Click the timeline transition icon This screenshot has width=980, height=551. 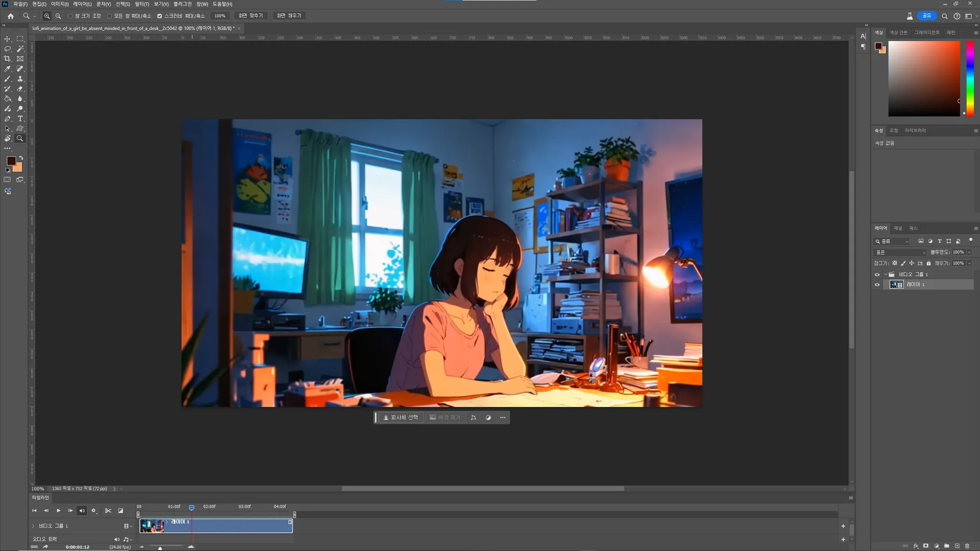(121, 511)
